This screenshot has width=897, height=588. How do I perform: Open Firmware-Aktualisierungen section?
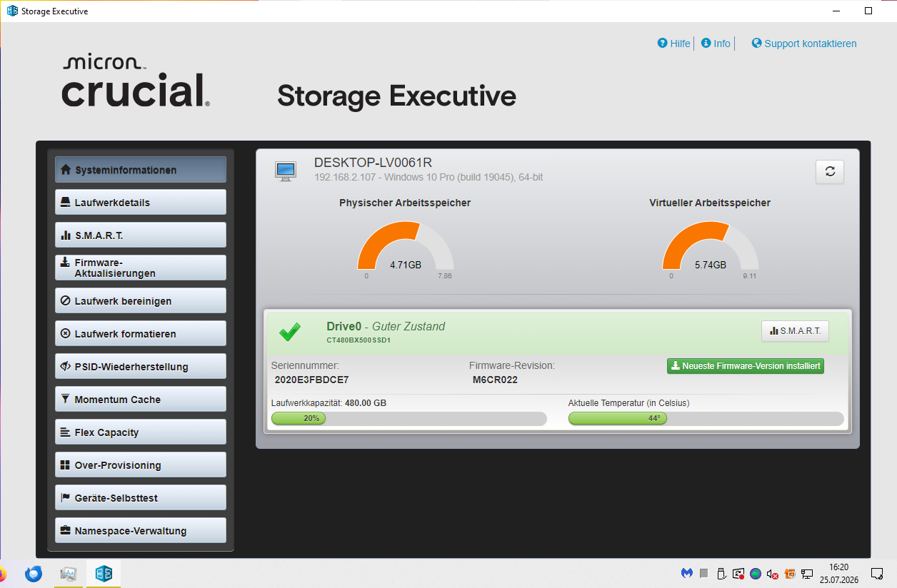(141, 268)
